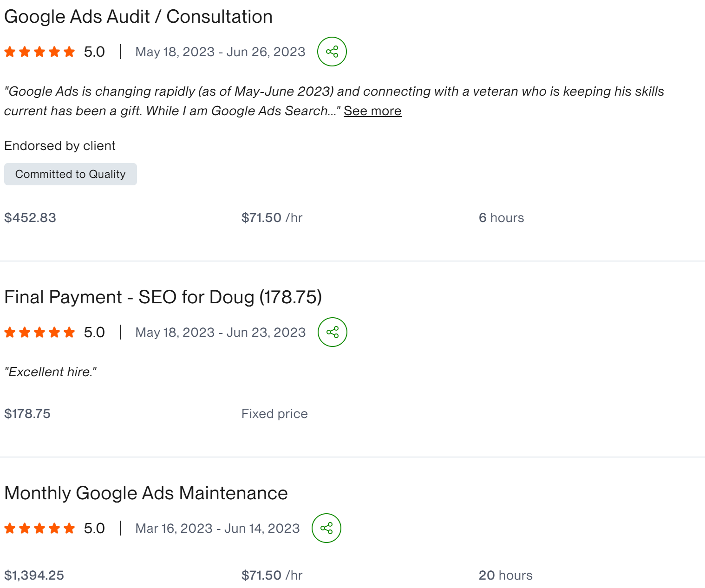Click the 20 hours value
Screen dimensions: 705x588
click(506, 575)
